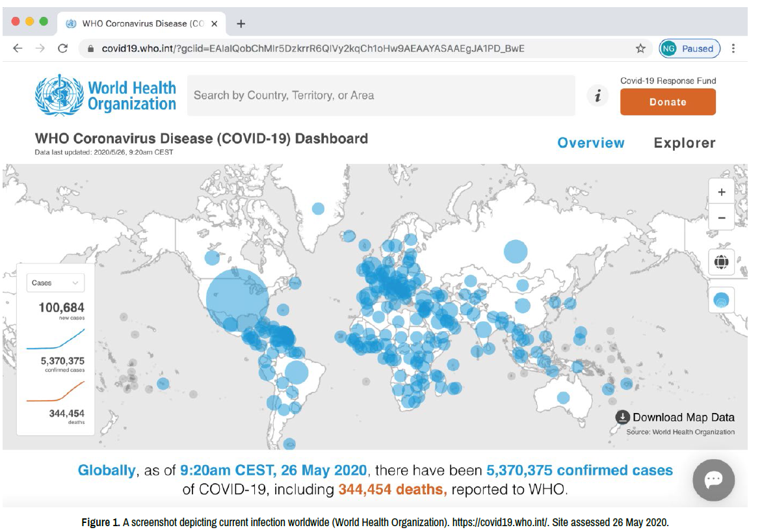Image resolution: width=762 pixels, height=532 pixels.
Task: Click the orange deaths trend line
Action: click(55, 392)
